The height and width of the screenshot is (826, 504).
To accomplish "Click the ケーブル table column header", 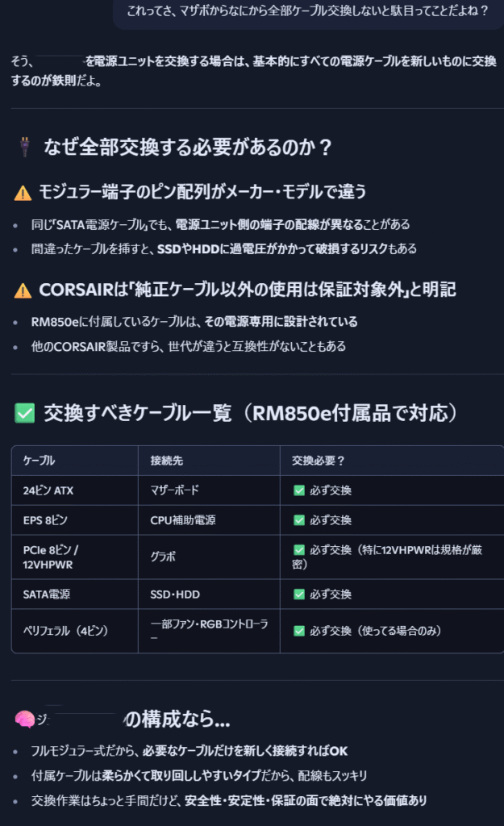I will tap(40, 461).
